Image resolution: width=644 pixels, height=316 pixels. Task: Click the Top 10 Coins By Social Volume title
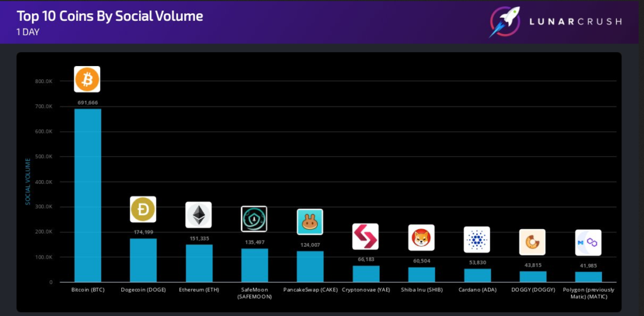tap(109, 16)
